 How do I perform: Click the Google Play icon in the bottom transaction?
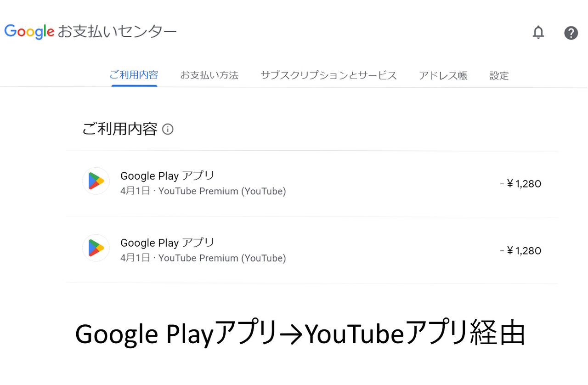coord(96,248)
